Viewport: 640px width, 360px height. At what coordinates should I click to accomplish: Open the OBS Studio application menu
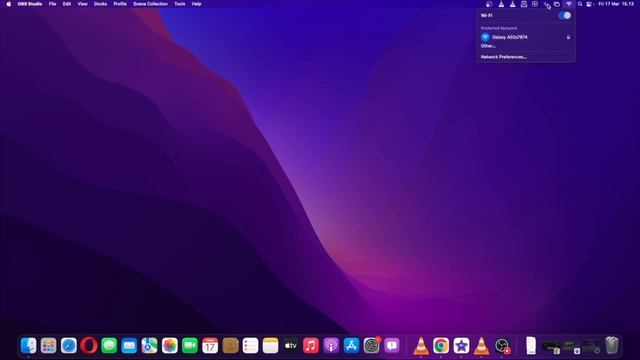[x=30, y=4]
